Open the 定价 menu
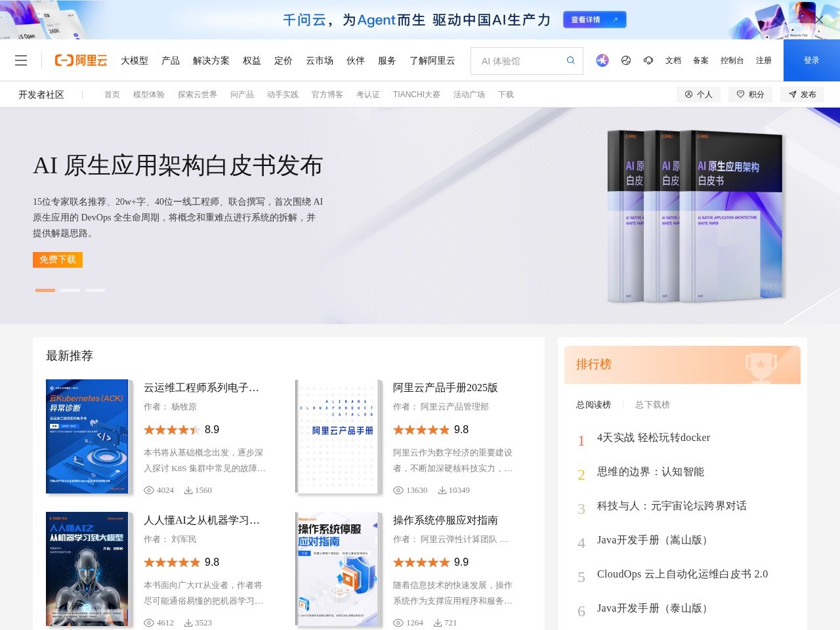 [283, 60]
